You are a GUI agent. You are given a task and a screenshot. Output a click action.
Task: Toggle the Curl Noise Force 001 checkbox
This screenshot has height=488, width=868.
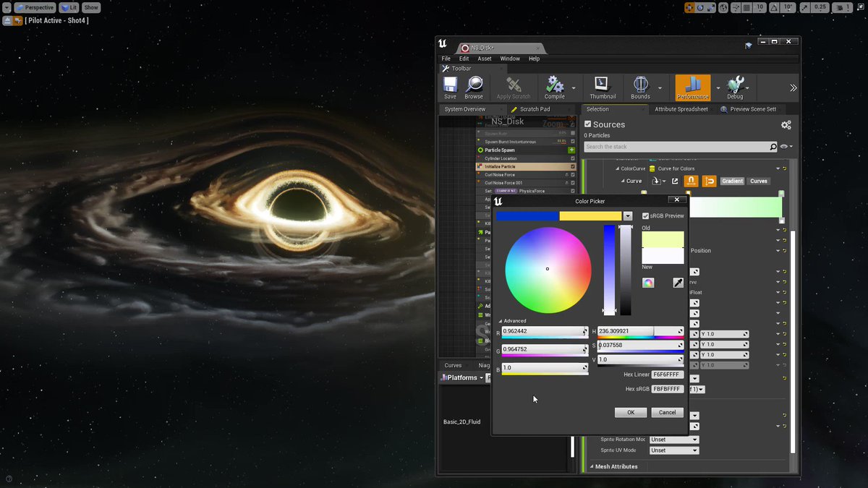coord(573,183)
